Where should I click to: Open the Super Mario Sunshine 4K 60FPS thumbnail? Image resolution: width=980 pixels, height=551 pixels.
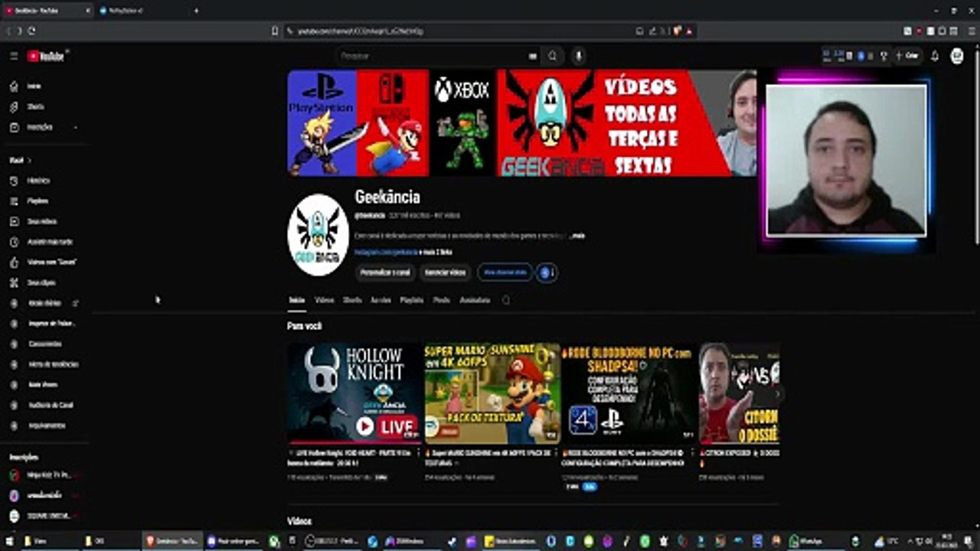point(492,393)
